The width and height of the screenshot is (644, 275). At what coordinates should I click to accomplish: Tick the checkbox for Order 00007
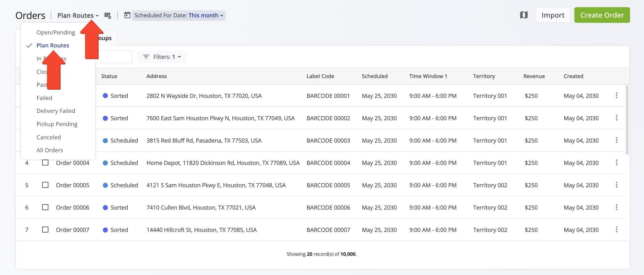point(45,230)
